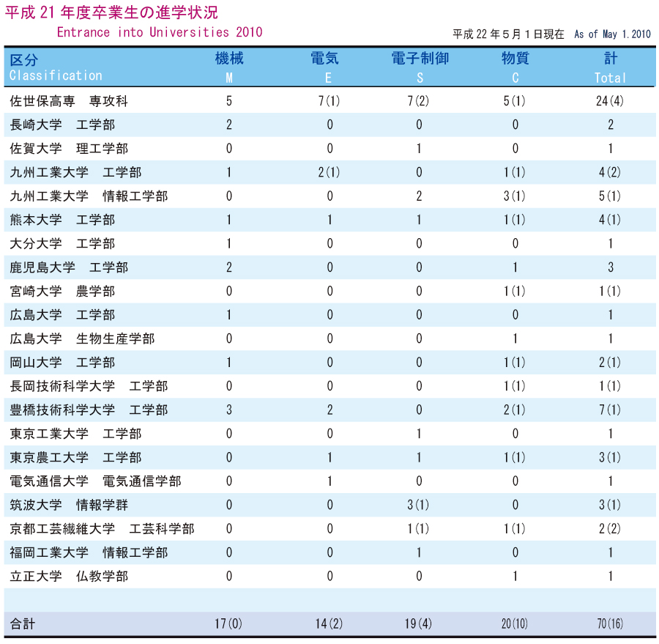The image size is (659, 644).
Task: Click the row label 福岡工業大学 情報工学部
Action: pyautogui.click(x=89, y=552)
